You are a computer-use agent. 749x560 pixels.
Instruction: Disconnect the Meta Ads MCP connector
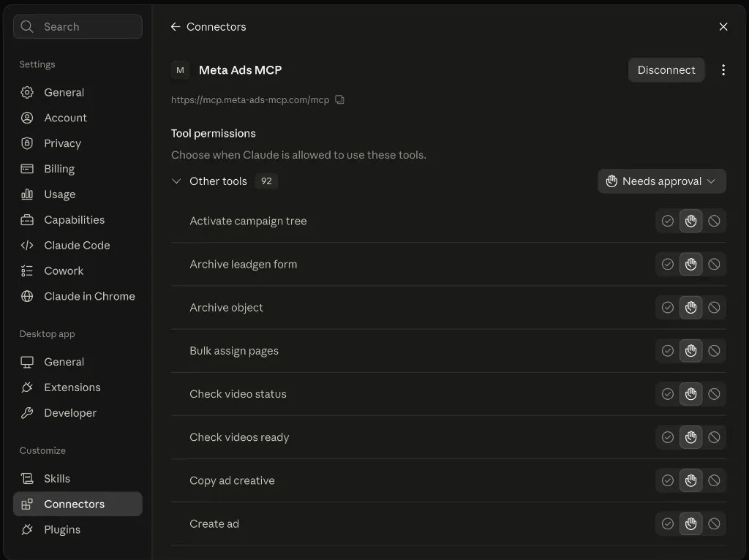[x=666, y=70]
